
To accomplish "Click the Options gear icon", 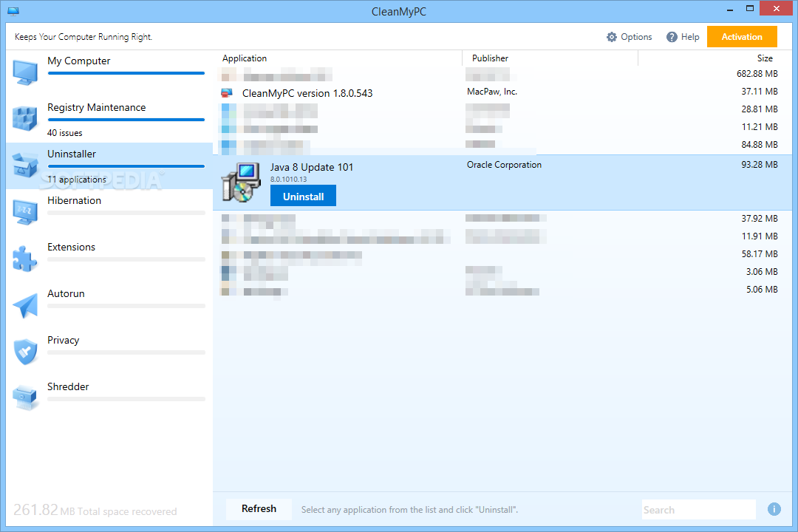I will click(x=611, y=37).
